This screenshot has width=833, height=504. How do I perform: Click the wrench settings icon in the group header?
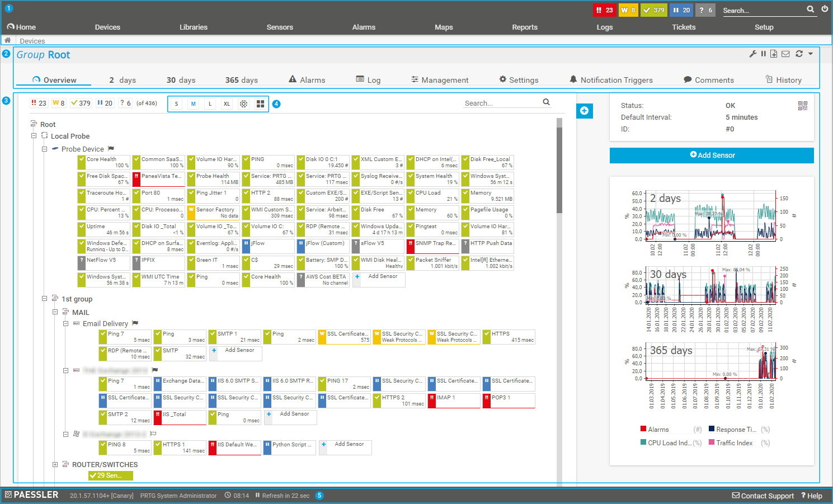click(x=753, y=54)
